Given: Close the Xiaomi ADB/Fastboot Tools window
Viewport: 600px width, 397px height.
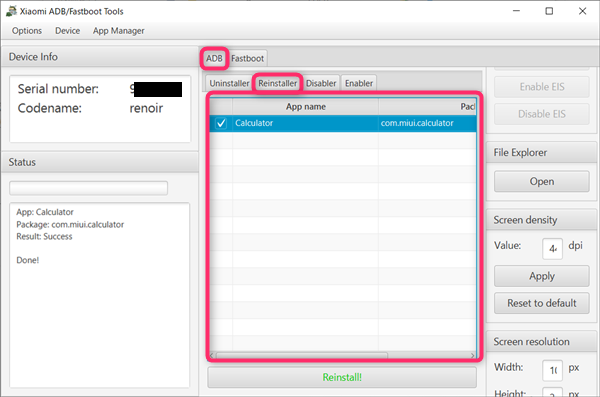Looking at the screenshot, I should pyautogui.click(x=582, y=11).
